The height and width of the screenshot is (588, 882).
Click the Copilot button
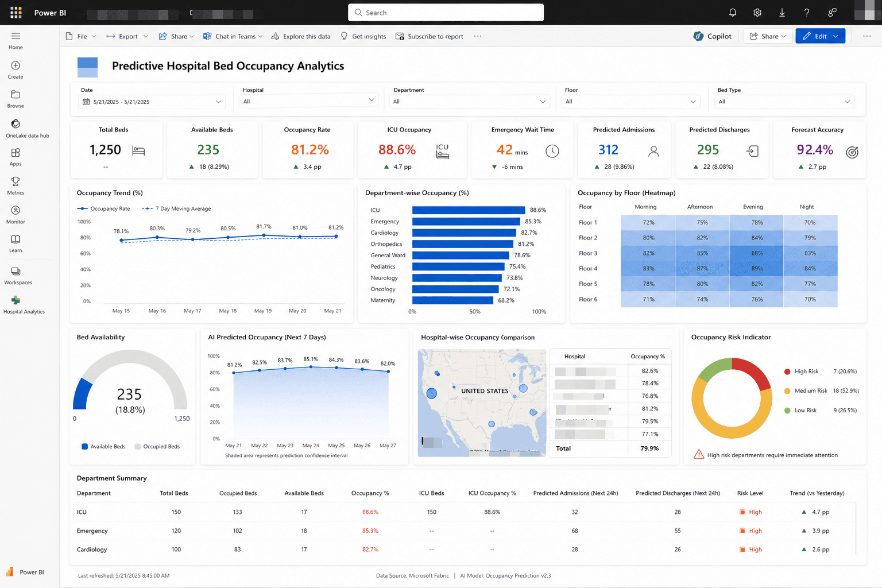coord(712,36)
